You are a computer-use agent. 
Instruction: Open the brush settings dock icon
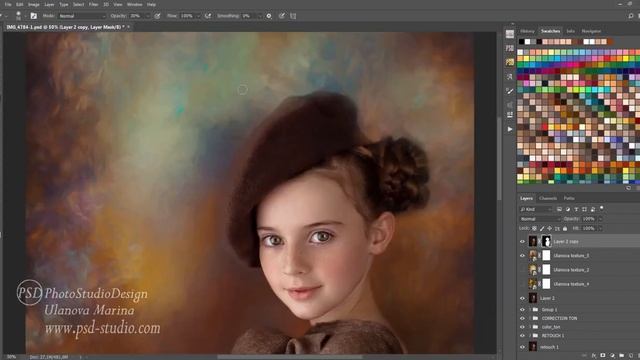pyautogui.click(x=509, y=91)
